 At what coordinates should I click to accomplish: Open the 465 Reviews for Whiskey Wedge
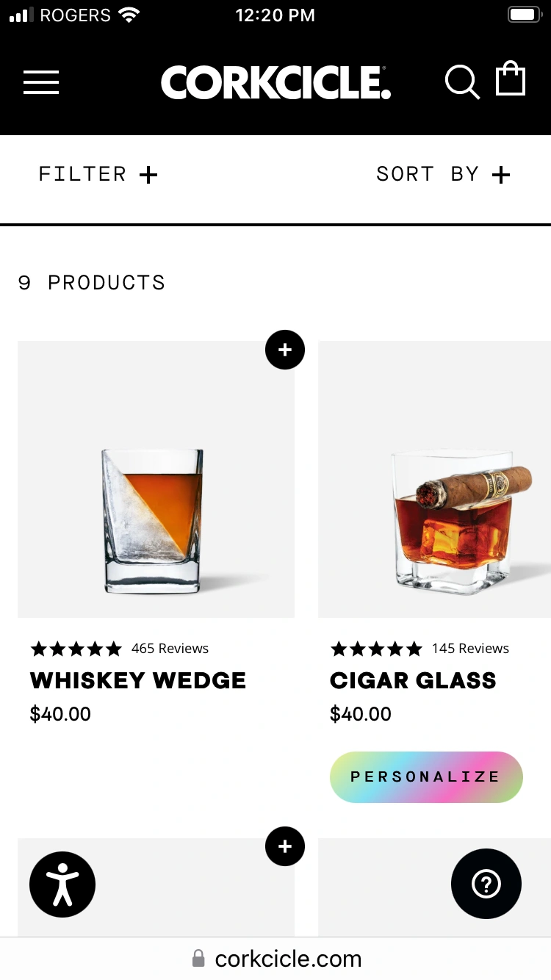coord(170,649)
